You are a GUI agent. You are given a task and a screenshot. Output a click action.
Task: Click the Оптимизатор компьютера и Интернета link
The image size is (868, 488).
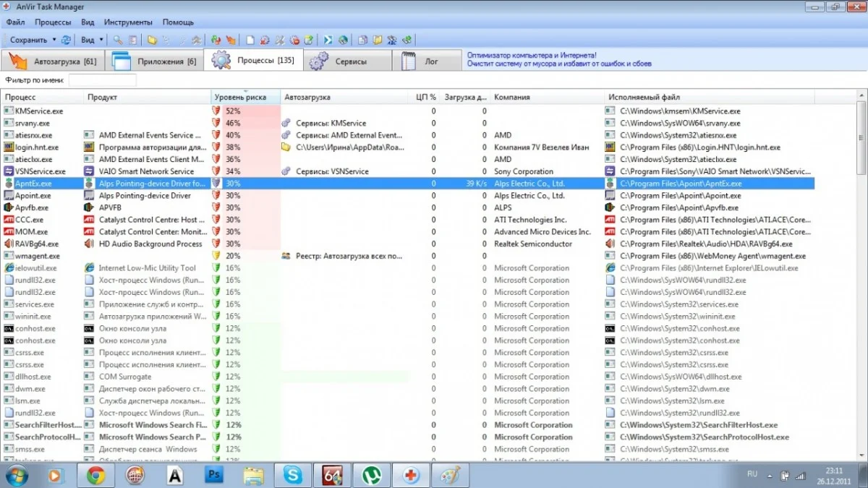click(532, 55)
